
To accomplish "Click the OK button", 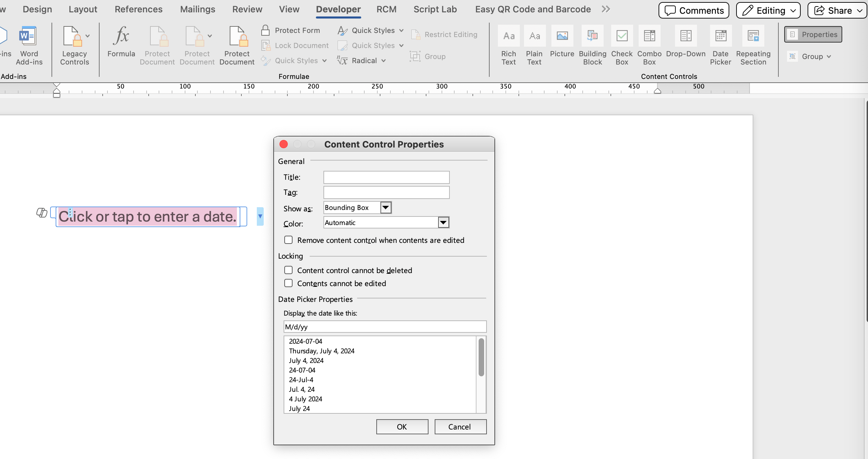I will point(402,427).
